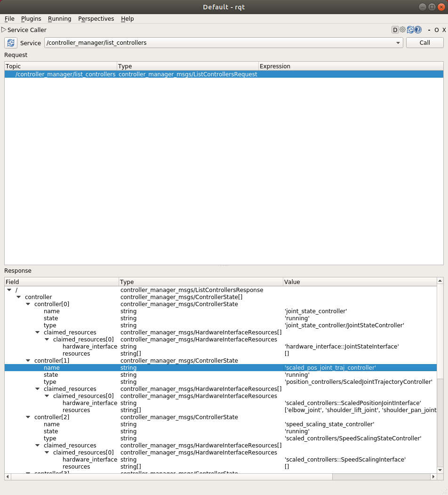Click the Response horizontal scrollbar thumb
This screenshot has height=495, width=448.
pyautogui.click(x=172, y=477)
